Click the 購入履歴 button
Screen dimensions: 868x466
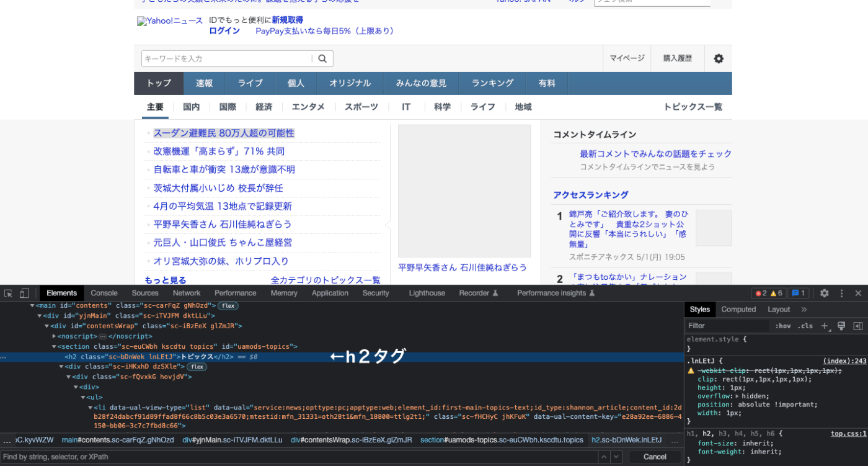[678, 58]
